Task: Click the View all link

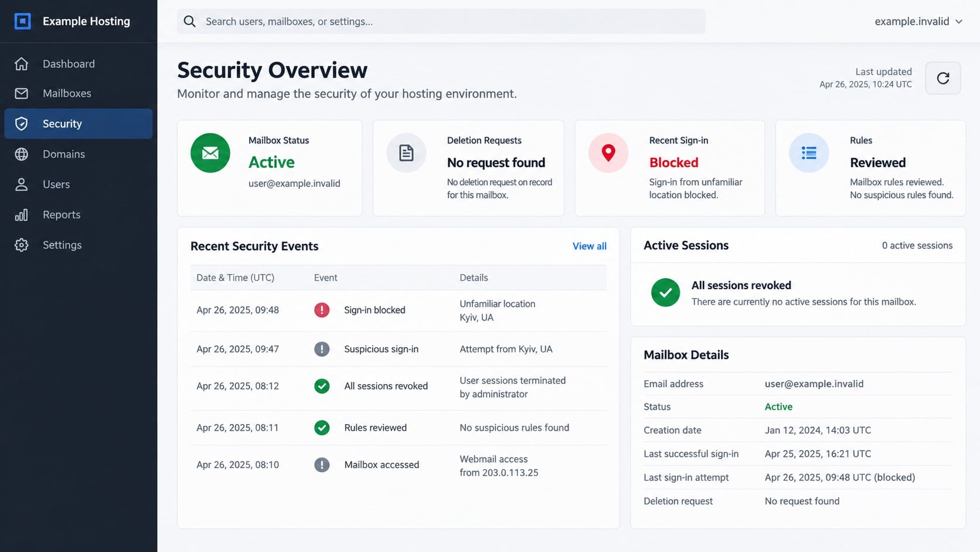Action: 589,246
